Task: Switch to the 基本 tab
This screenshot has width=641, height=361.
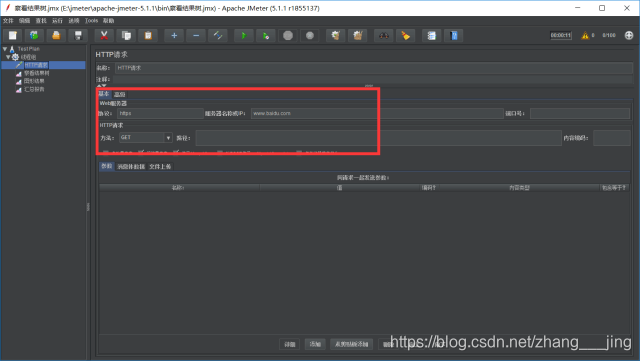Action: (x=104, y=94)
